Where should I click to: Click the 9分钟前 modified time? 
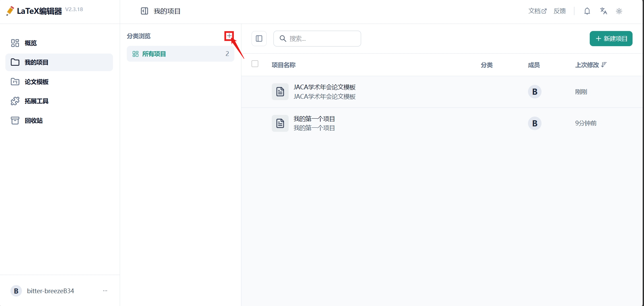coord(586,123)
